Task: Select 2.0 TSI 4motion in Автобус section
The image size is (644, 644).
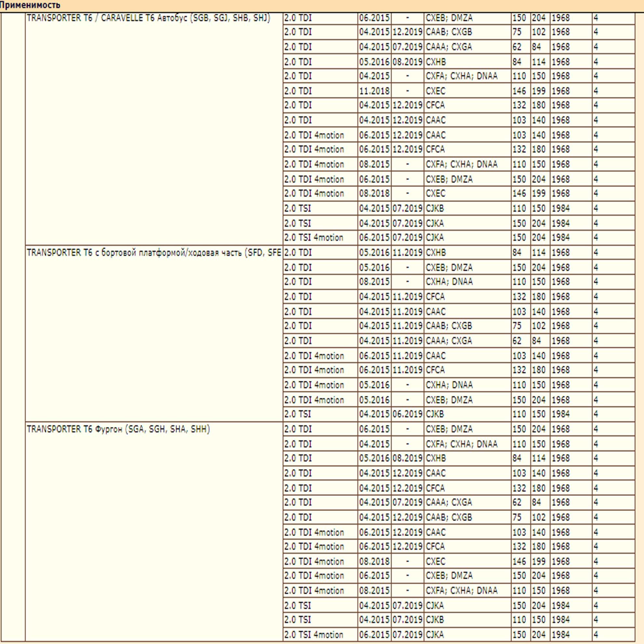Action: 314,238
